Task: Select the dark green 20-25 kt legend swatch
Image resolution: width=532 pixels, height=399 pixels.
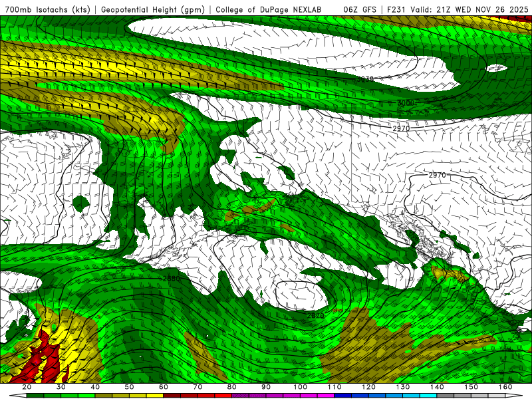Action: pos(35,396)
